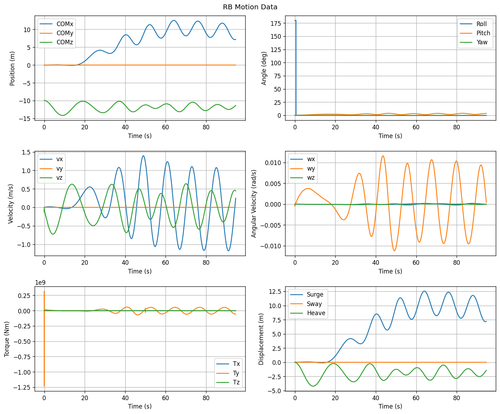This screenshot has width=500, height=414.
Task: Select the Surge legend label
Action: pyautogui.click(x=315, y=295)
